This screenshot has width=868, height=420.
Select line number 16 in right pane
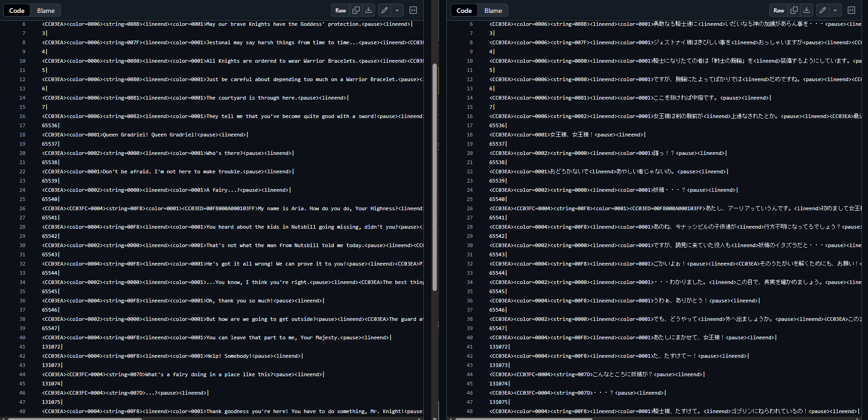(470, 116)
